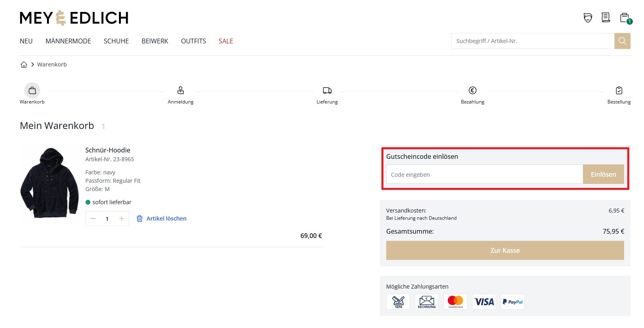Click the 'sofort lieferbar' availability text
The width and height of the screenshot is (644, 328).
click(x=112, y=202)
